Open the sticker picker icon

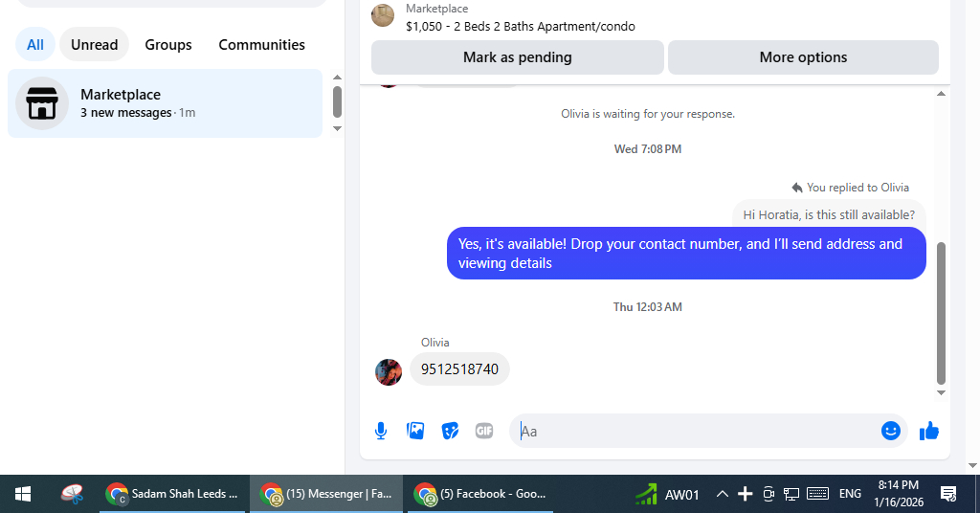450,431
